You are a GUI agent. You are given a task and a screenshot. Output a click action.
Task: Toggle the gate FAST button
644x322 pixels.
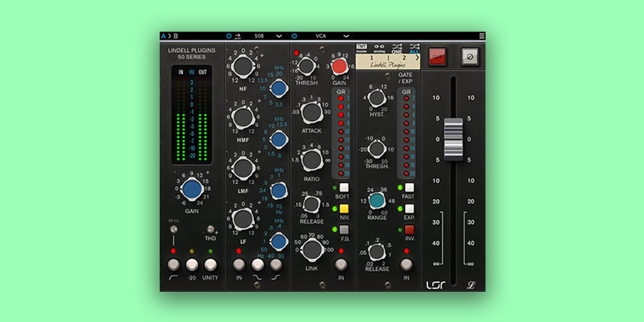(410, 187)
